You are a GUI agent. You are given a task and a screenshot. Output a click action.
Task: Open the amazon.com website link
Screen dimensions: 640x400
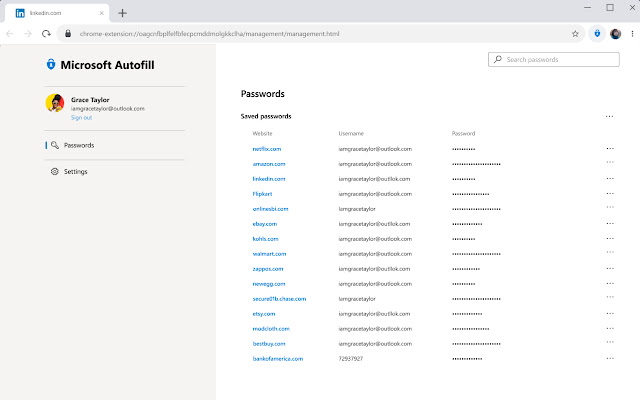tap(269, 163)
